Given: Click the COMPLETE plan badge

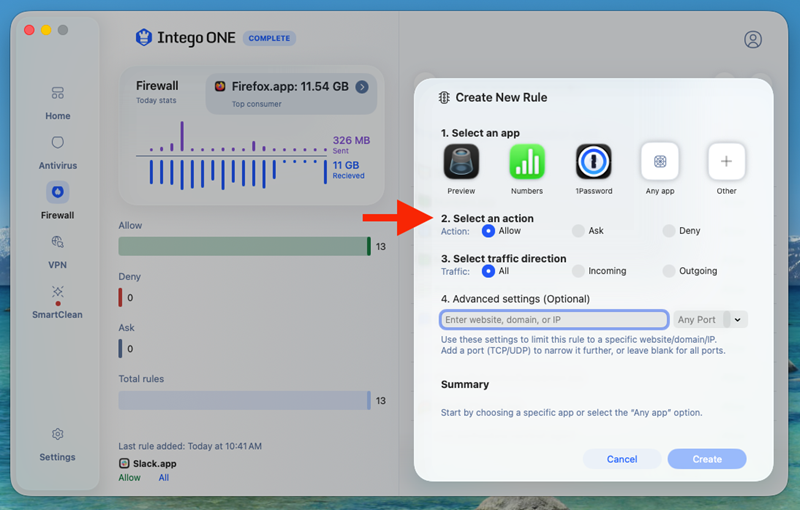Looking at the screenshot, I should (x=269, y=38).
